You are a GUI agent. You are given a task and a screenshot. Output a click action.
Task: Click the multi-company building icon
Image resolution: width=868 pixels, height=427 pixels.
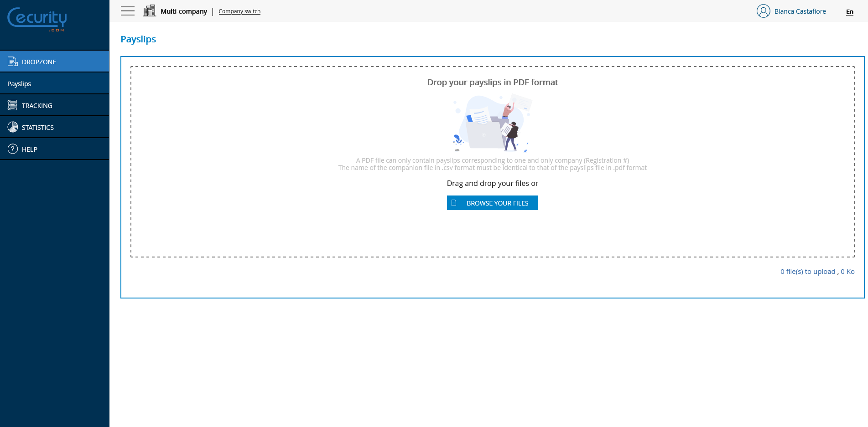click(x=149, y=10)
